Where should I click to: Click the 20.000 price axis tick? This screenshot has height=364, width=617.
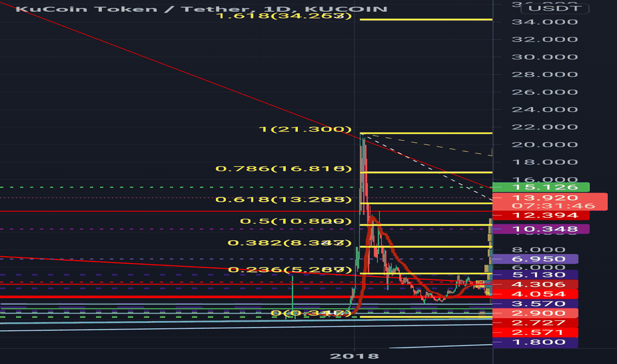545,144
